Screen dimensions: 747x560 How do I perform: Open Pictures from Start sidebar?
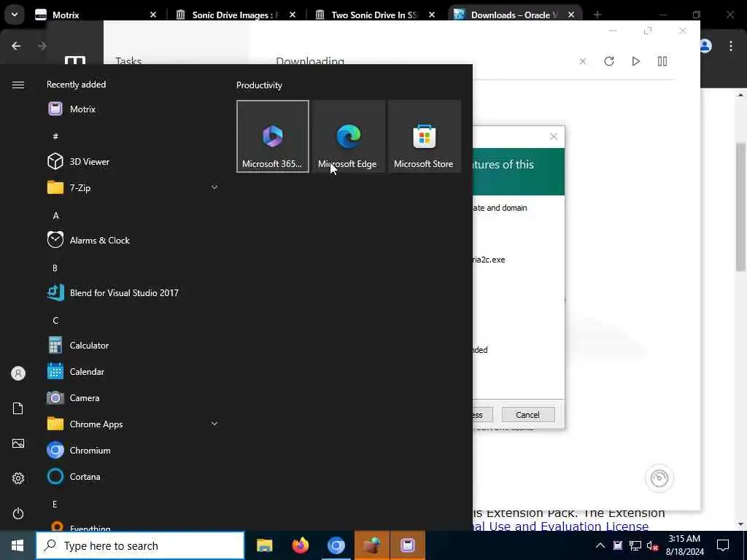point(18,443)
